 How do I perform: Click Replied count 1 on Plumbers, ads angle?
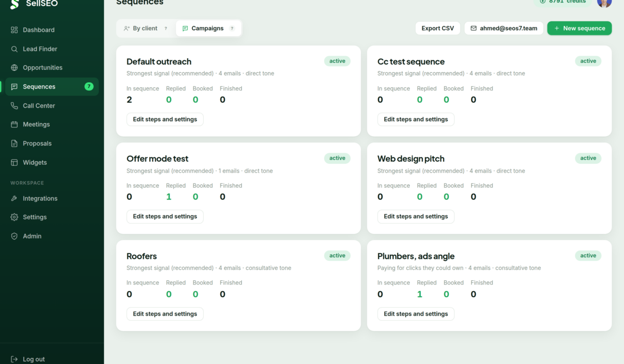420,294
